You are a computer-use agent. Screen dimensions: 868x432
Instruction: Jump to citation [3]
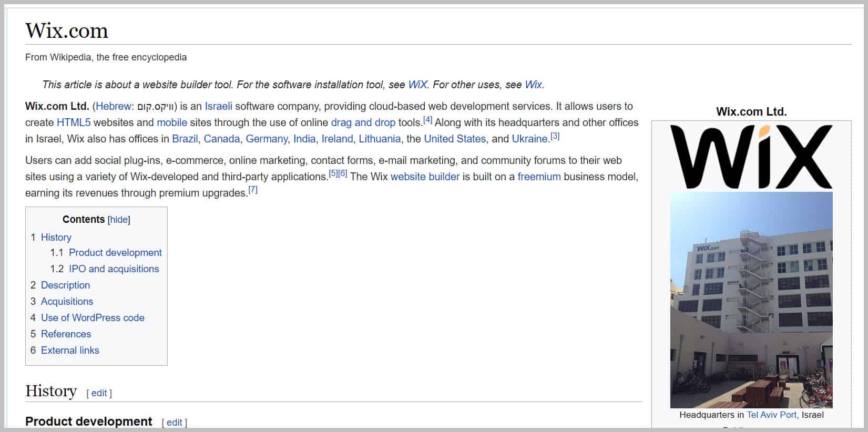coord(555,136)
